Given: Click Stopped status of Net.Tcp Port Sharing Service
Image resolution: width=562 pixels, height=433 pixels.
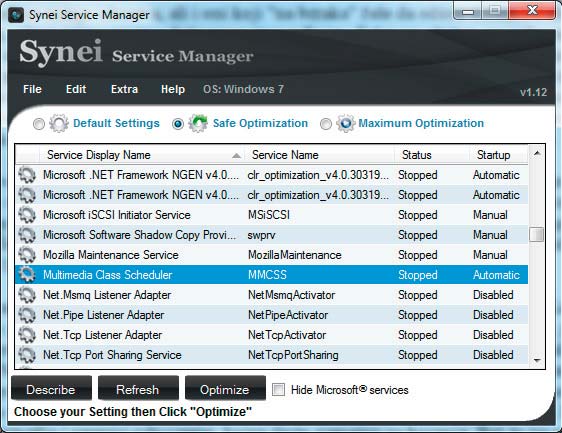Looking at the screenshot, I should point(418,355).
